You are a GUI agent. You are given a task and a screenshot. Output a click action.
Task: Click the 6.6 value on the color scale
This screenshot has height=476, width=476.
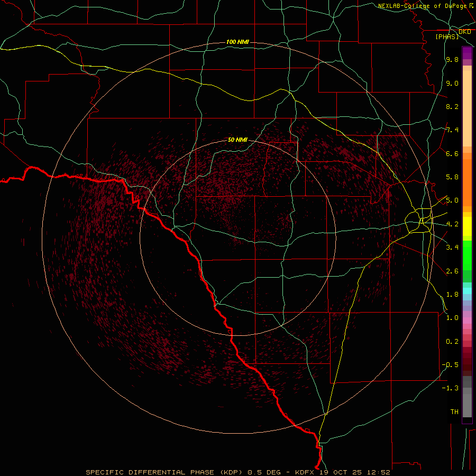tap(452, 153)
